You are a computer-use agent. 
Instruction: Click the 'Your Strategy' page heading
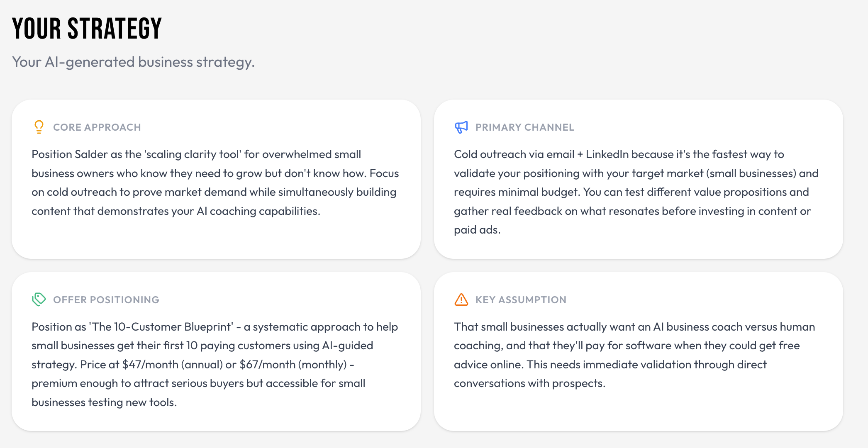[x=87, y=29]
